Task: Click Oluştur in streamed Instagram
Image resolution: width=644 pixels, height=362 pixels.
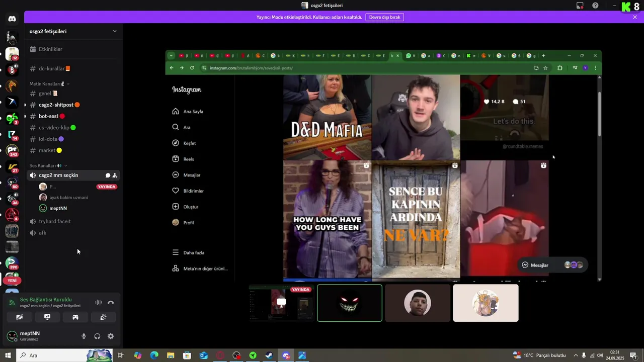Action: coord(186,207)
